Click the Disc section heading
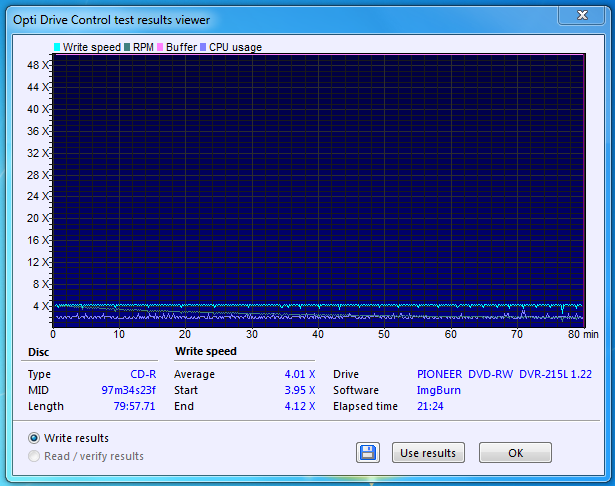This screenshot has height=486, width=615. [38, 352]
